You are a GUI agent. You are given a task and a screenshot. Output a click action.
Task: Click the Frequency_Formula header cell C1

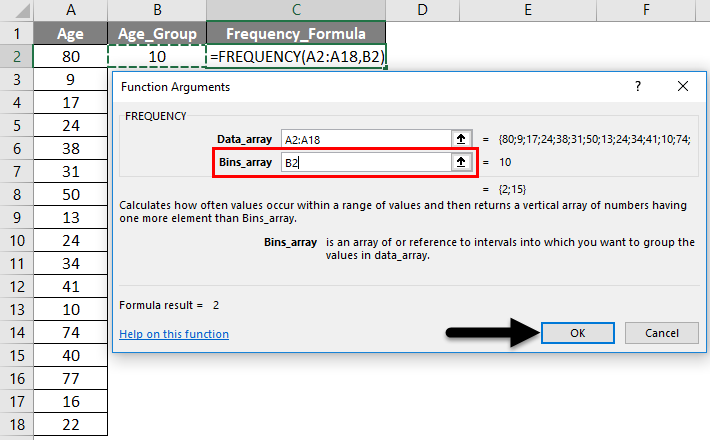(296, 33)
